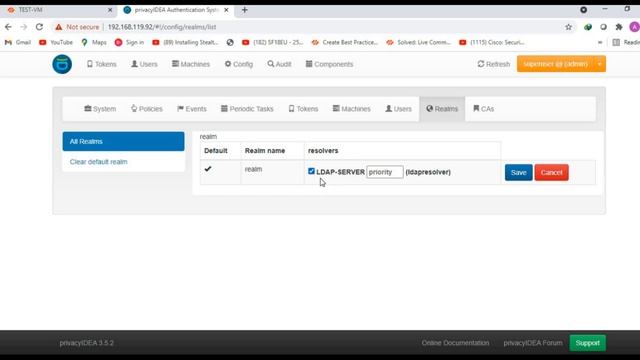Open the Cisco Secur bookmark
The width and height of the screenshot is (640, 360).
[492, 42]
